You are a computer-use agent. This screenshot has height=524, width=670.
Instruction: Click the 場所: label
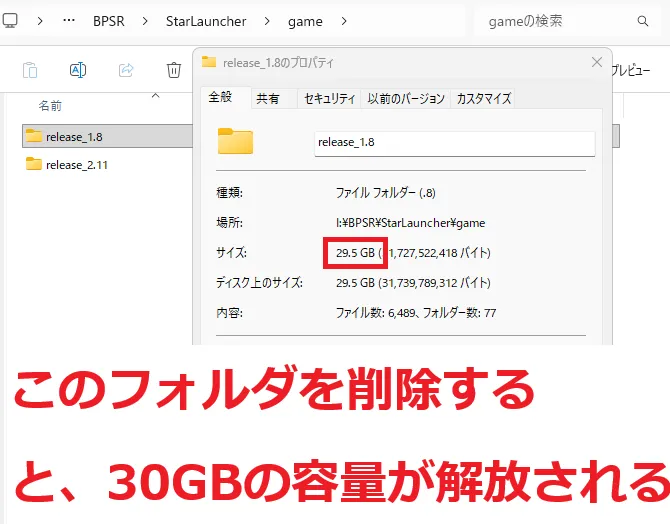coord(229,223)
